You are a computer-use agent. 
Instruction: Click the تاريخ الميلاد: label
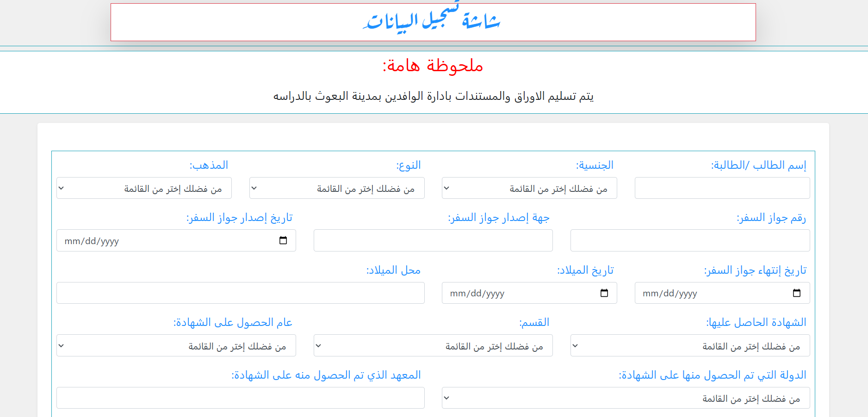click(x=585, y=270)
